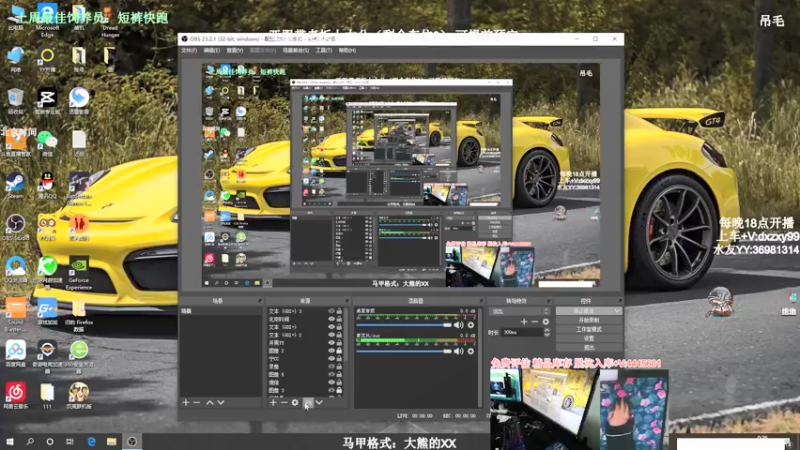This screenshot has height=450, width=800.
Task: Open the 工具(T) menu
Action: (323, 51)
